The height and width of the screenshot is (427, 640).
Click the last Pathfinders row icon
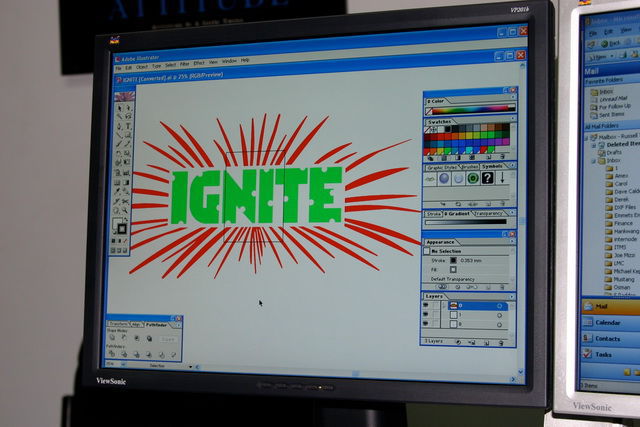pos(173,355)
